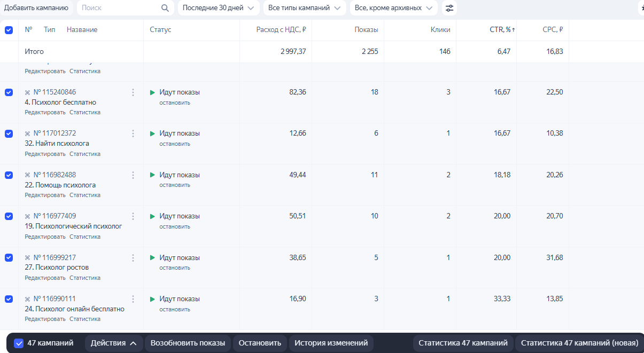Click kebab menu for Психолог ростов campaign
The width and height of the screenshot is (644, 353).
[x=133, y=258]
